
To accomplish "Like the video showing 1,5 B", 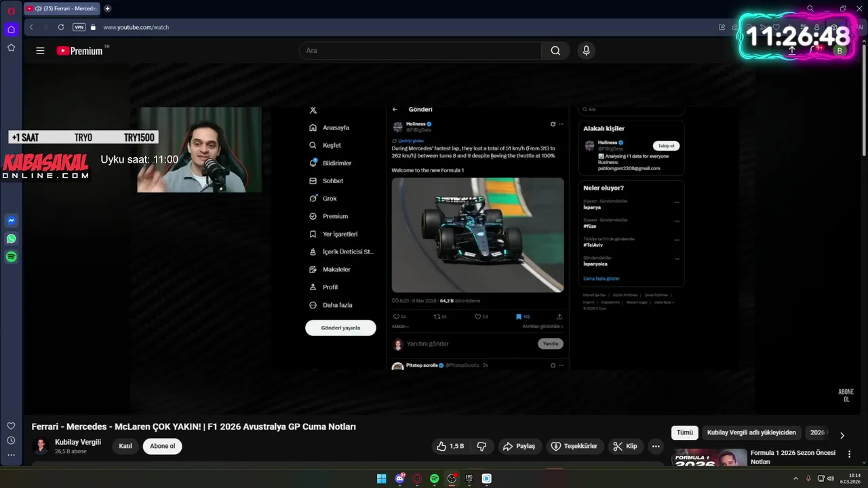I will [x=450, y=446].
